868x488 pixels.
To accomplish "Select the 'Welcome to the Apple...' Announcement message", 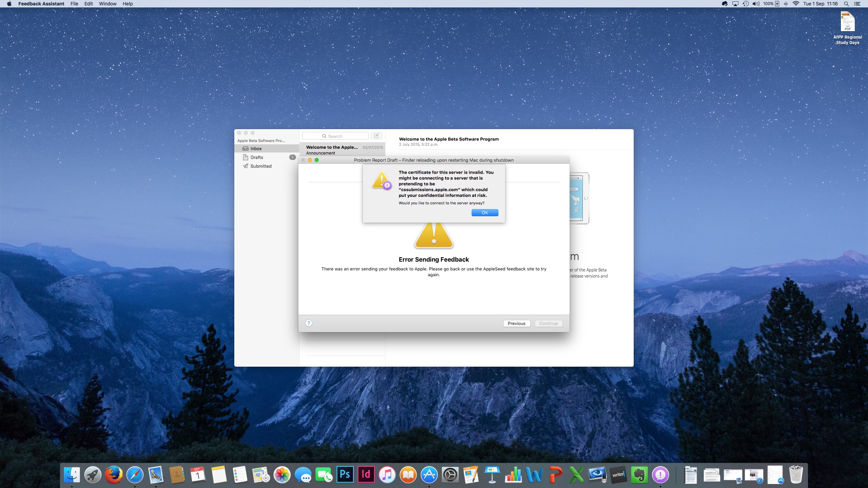I will coord(342,150).
